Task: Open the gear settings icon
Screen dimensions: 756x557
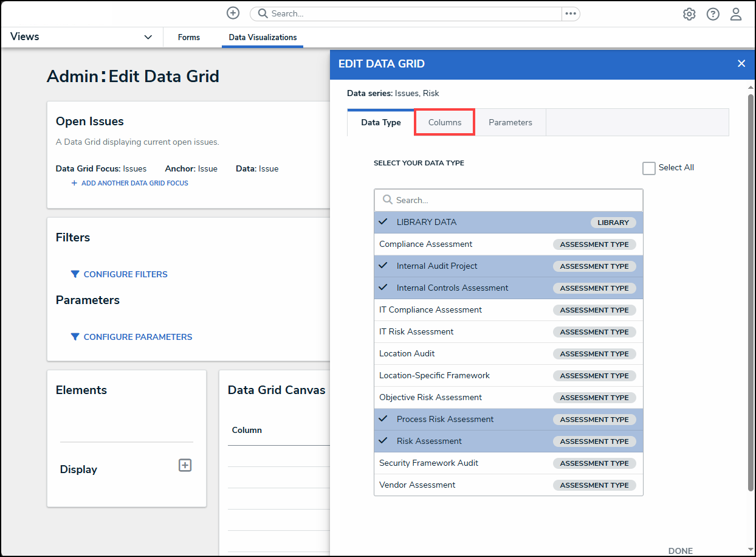Action: pos(689,14)
